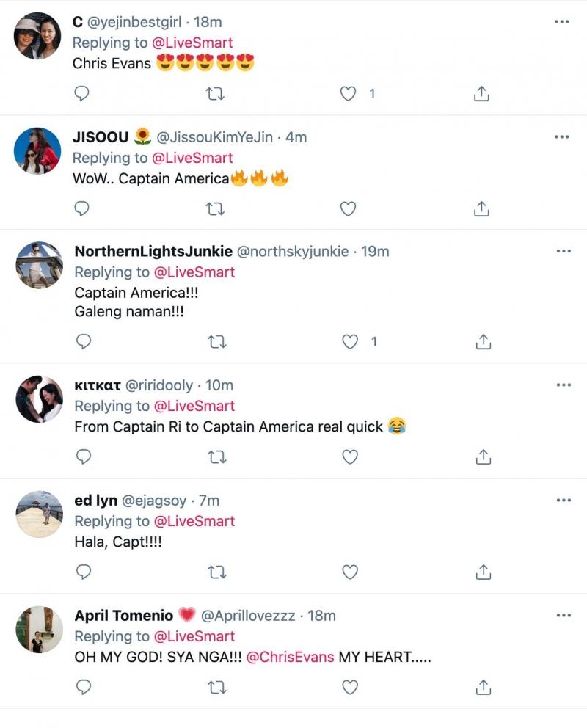The width and height of the screenshot is (587, 728).
Task: Open @LiveSmart link in ed lyn's reply
Action: pos(194,521)
